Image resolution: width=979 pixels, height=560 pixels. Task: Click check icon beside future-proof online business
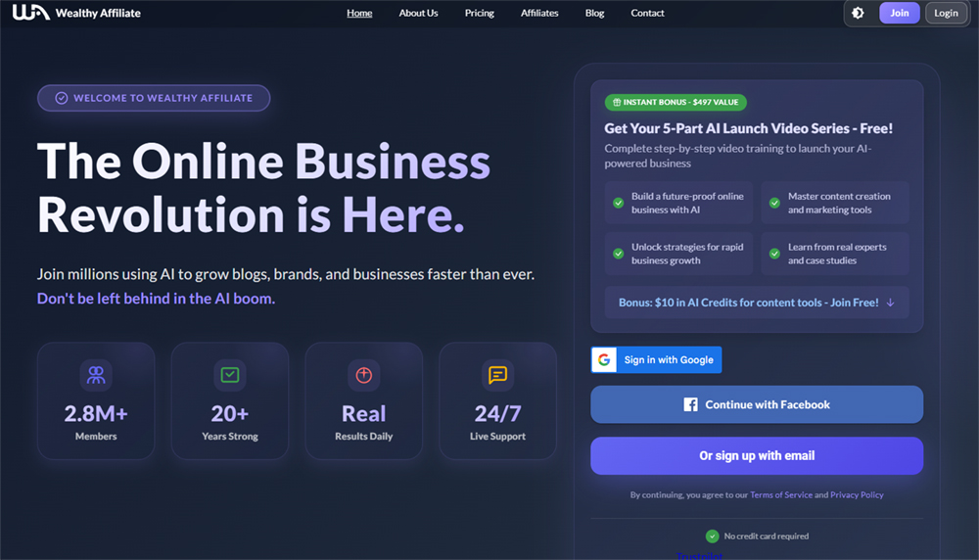pyautogui.click(x=618, y=203)
